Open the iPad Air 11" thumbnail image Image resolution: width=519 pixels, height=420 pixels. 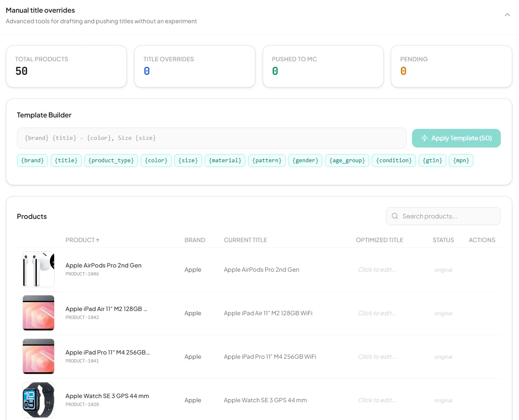pos(38,313)
